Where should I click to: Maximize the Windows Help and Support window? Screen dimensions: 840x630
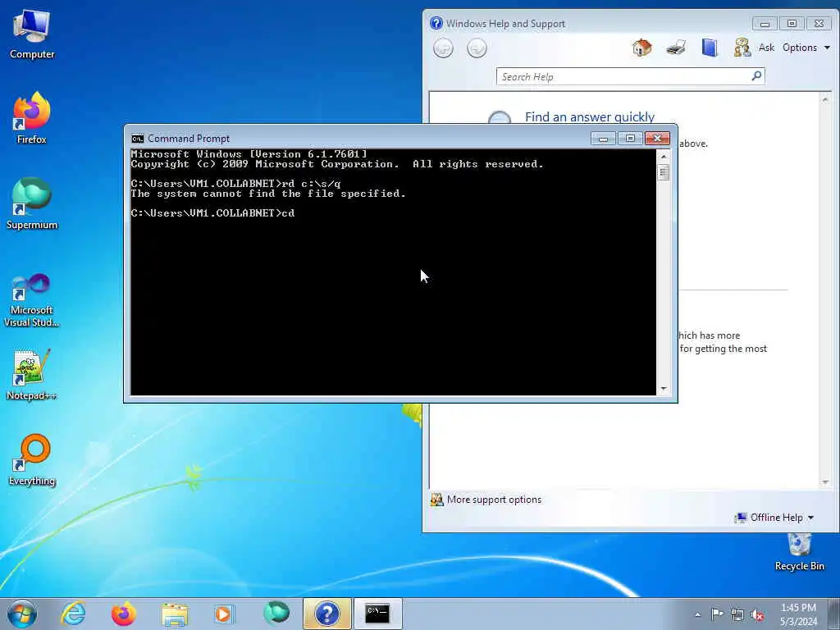coord(792,24)
